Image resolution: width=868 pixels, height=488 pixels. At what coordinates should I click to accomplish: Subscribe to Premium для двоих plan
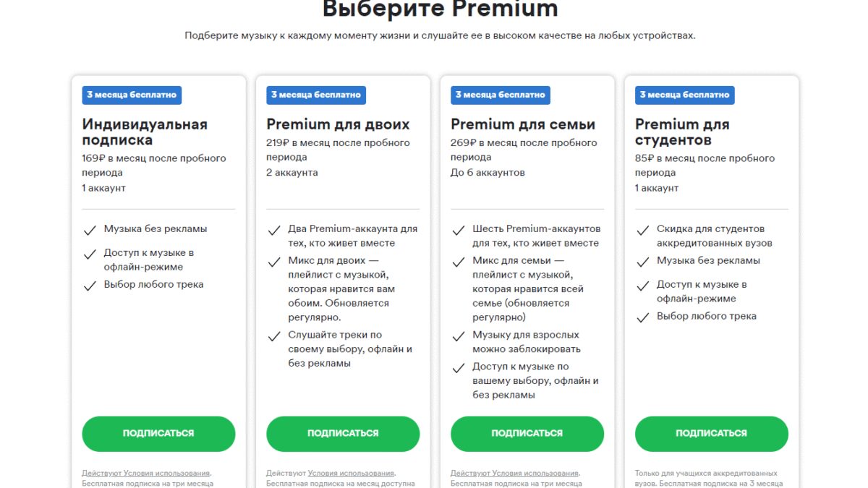coord(343,434)
